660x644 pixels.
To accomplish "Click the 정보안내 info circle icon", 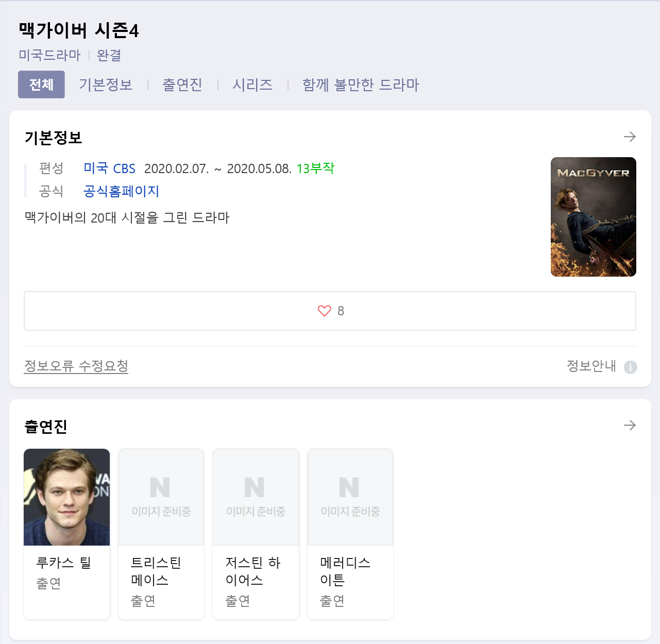I will tap(631, 367).
